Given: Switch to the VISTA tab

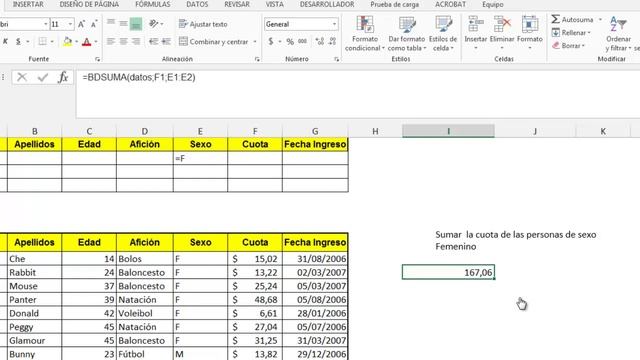Looking at the screenshot, I should (x=275, y=4).
